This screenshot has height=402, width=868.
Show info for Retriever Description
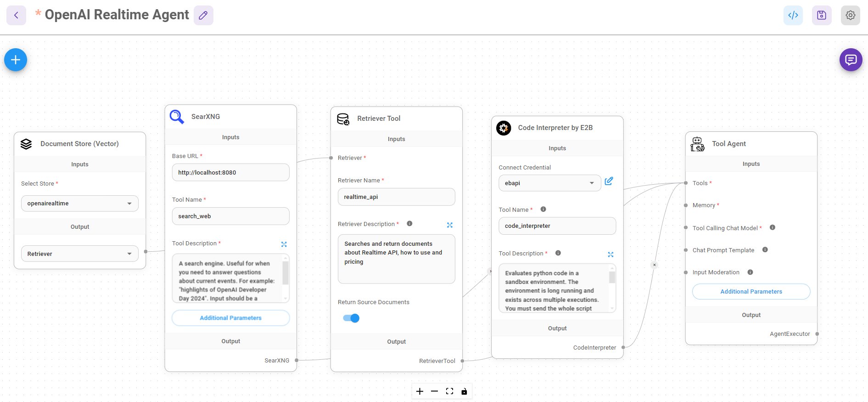409,224
